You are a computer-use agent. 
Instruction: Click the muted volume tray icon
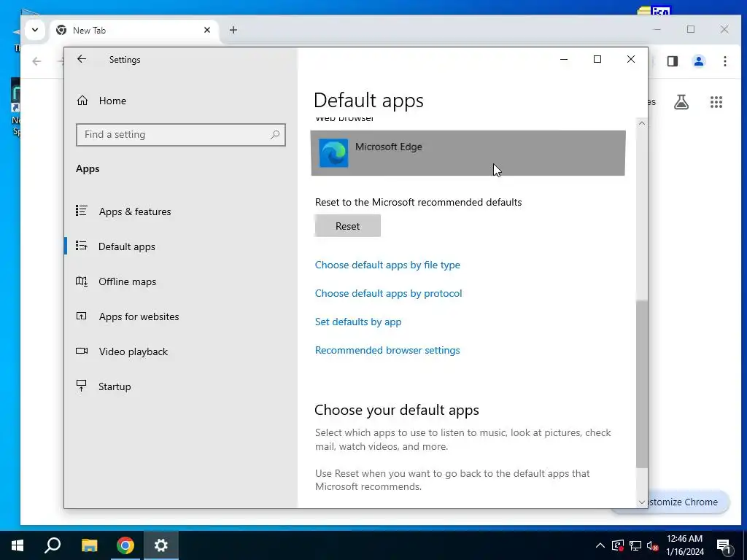652,545
